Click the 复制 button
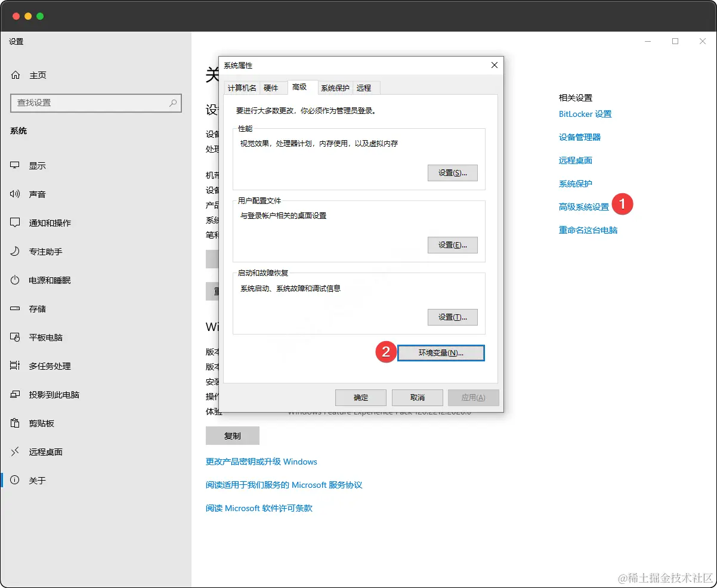Image resolution: width=717 pixels, height=588 pixels. 233,436
